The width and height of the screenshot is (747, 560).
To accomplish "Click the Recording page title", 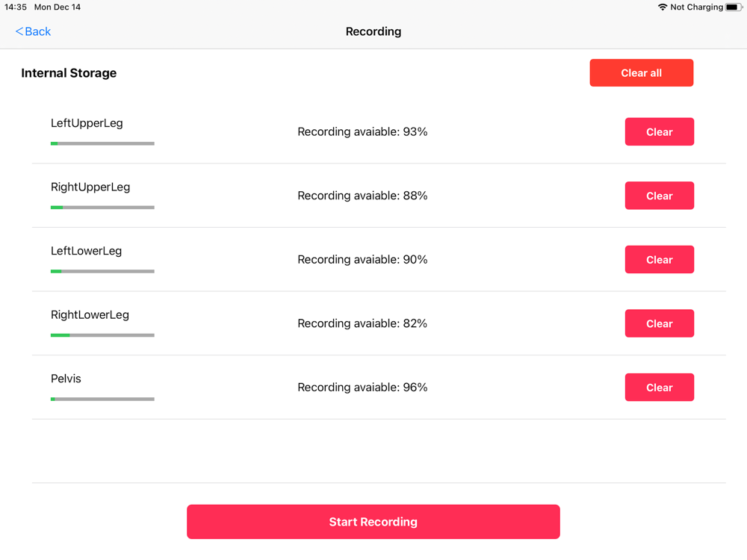I will tap(373, 31).
